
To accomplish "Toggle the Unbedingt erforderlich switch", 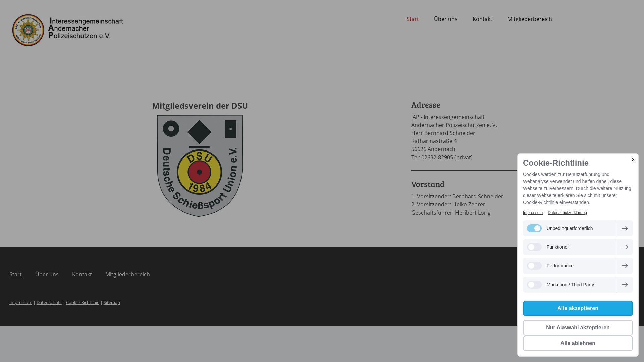I will point(534,228).
